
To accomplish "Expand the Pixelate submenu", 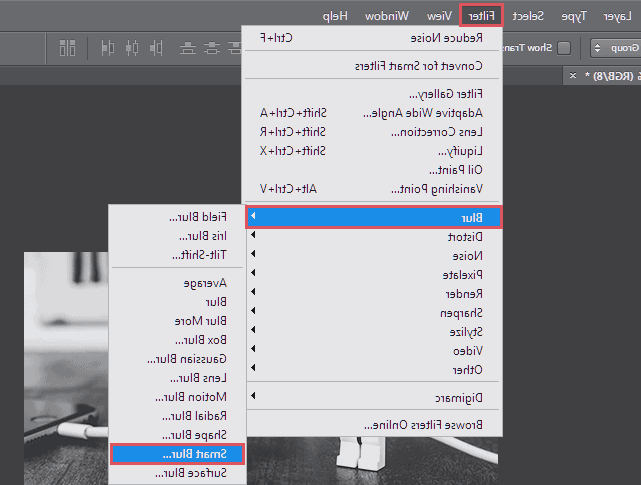I will click(372, 275).
